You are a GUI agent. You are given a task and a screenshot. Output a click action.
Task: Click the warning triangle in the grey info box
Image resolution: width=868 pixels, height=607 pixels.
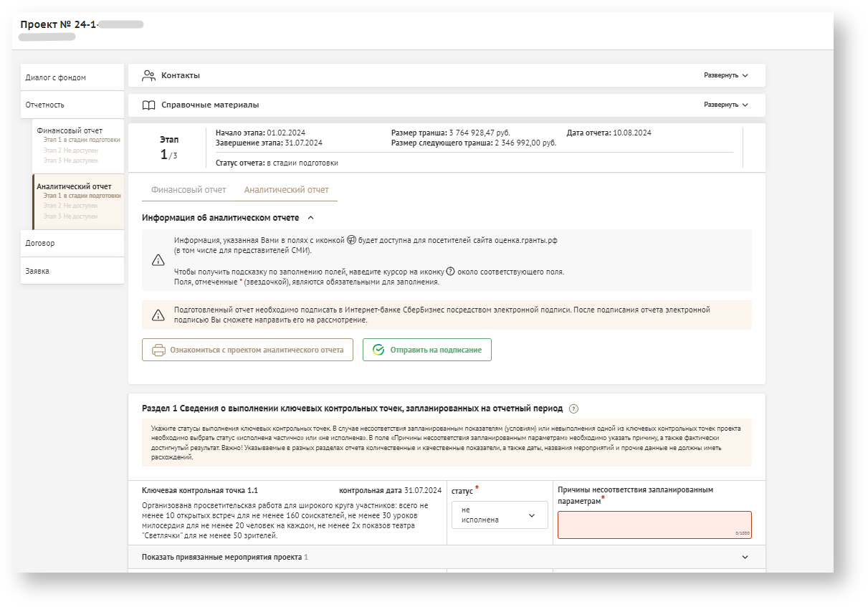point(158,260)
